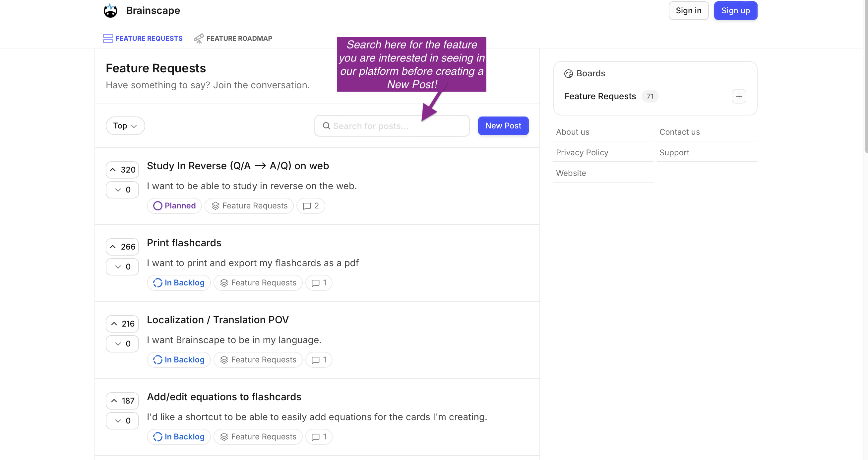Open the Privacy Policy link

(x=582, y=153)
